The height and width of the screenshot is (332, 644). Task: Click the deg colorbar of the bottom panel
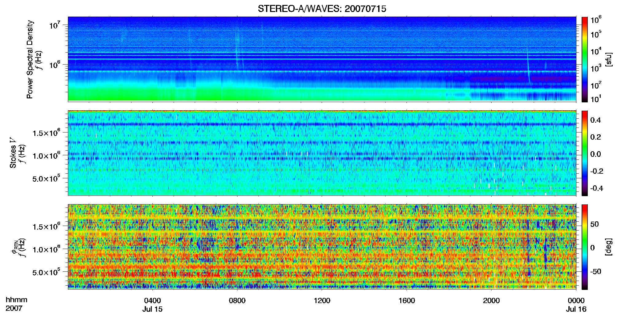pos(585,247)
